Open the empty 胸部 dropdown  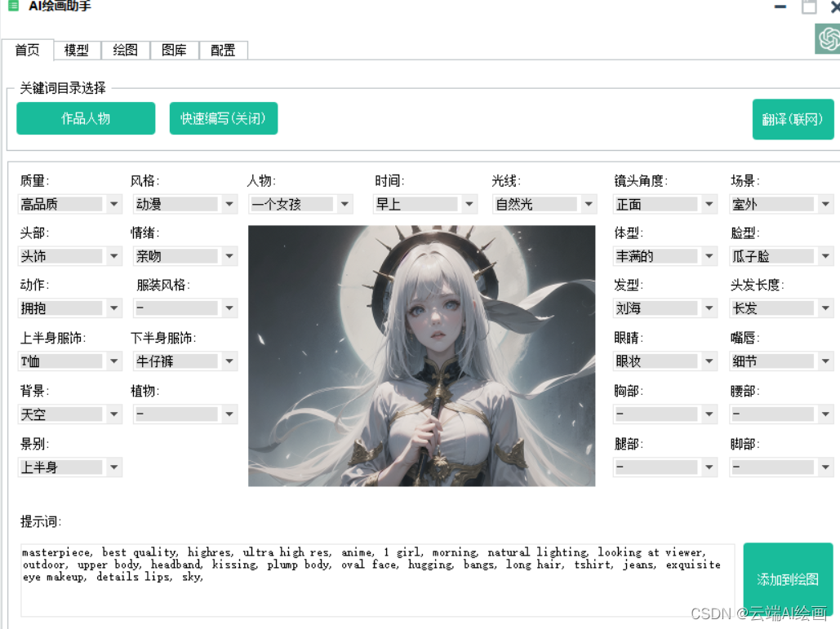pyautogui.click(x=664, y=414)
